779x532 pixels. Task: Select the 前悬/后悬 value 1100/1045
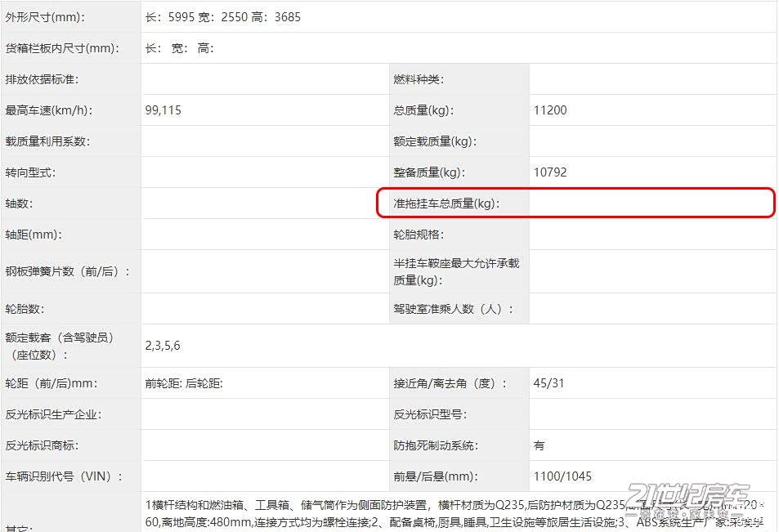[x=562, y=476]
